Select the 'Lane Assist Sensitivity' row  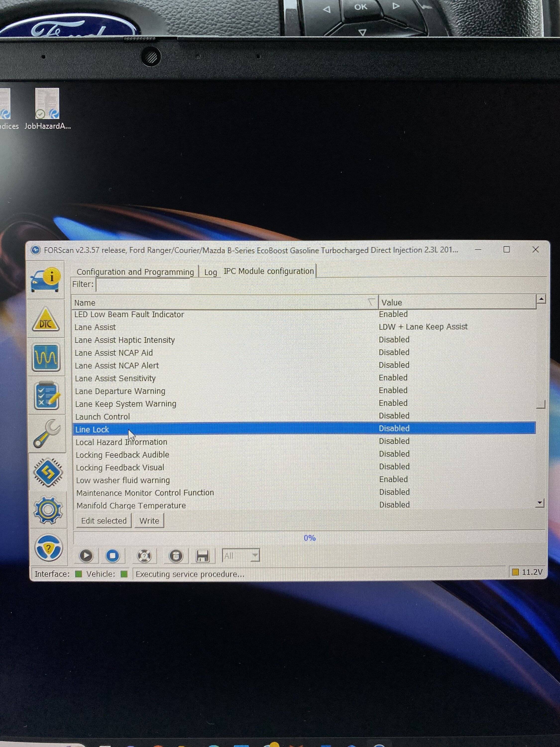pyautogui.click(x=304, y=378)
